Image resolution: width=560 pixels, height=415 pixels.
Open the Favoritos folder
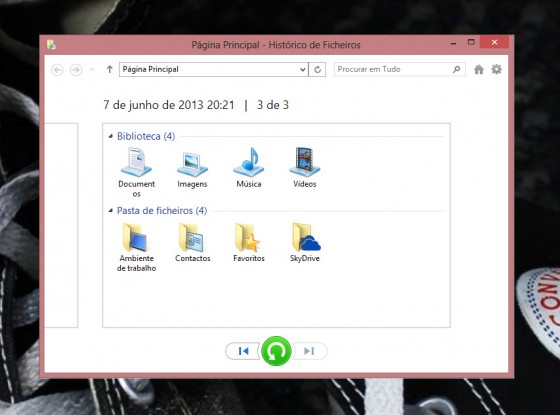point(249,242)
